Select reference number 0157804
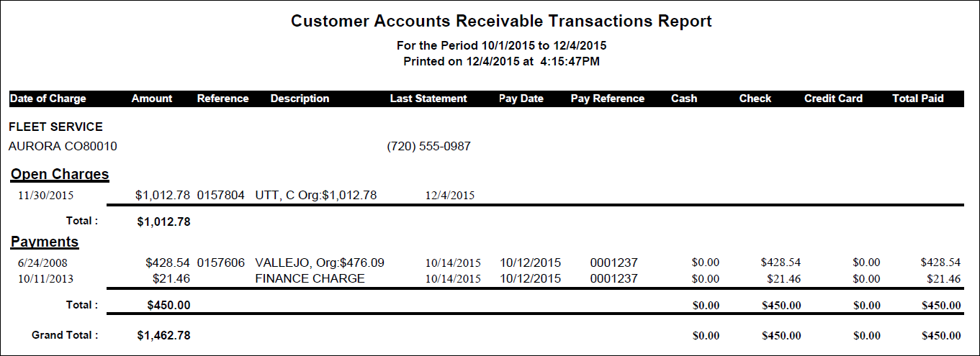The image size is (980, 356). 221,195
